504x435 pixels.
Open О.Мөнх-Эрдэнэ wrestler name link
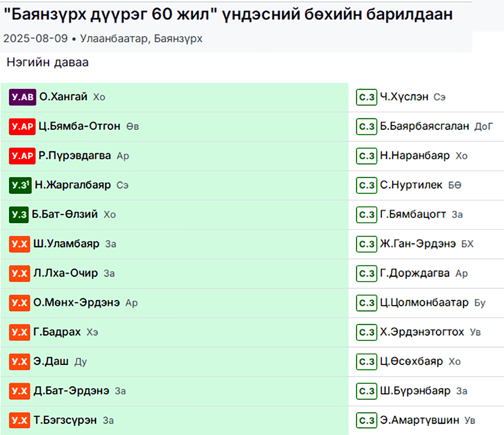tap(76, 303)
